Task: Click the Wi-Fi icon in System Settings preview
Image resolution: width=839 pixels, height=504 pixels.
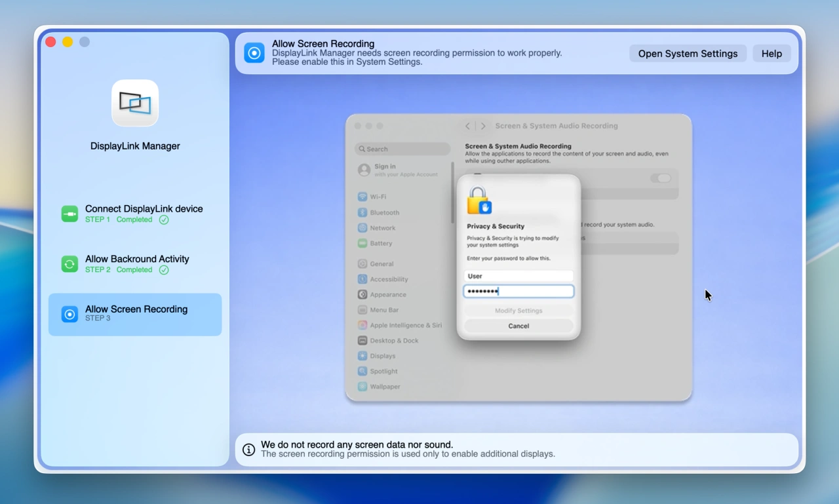Action: click(362, 197)
